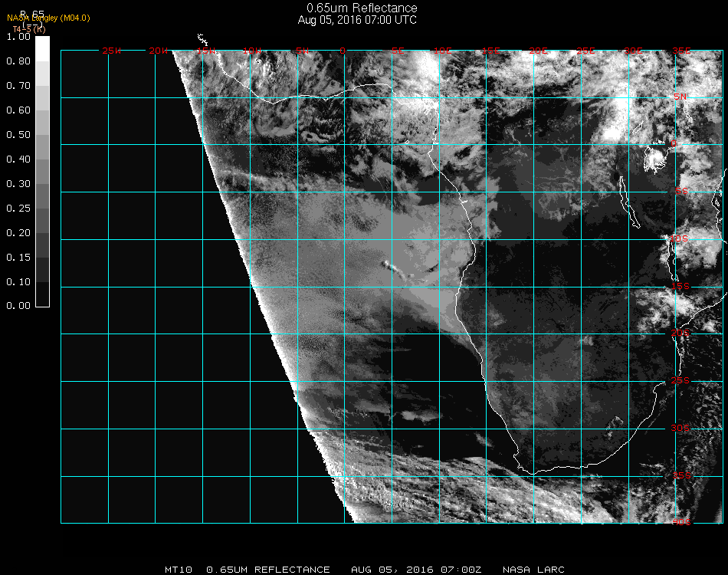Click the "NASA LARC" footer text
This screenshot has width=728, height=575.
coord(533,570)
